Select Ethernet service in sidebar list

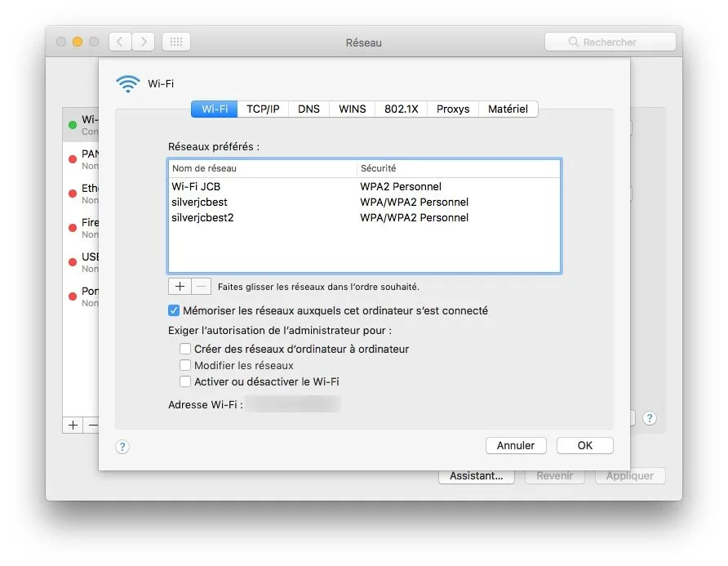click(82, 194)
